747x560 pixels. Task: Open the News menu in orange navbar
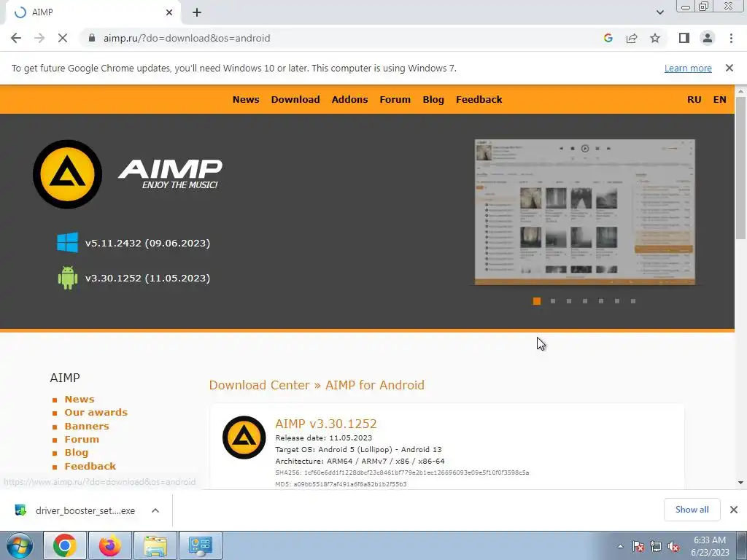coord(246,99)
